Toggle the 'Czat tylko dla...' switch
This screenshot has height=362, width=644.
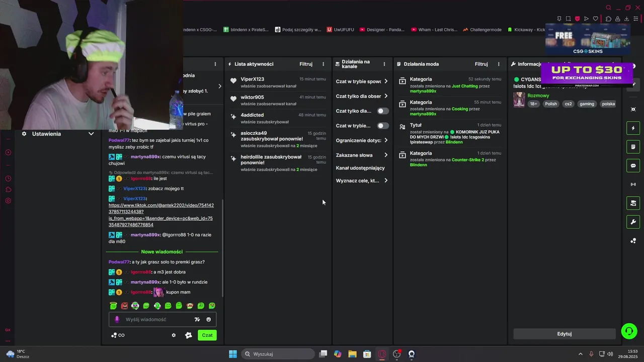click(x=383, y=111)
